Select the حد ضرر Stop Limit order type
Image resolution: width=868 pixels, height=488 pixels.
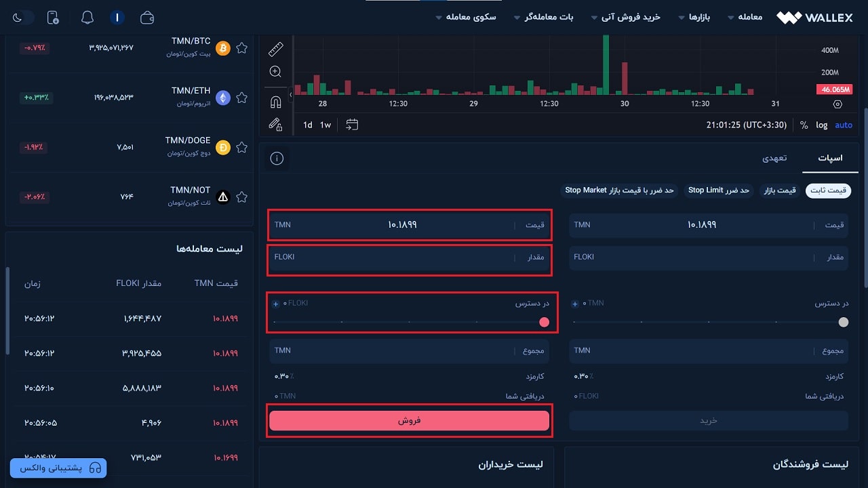718,190
